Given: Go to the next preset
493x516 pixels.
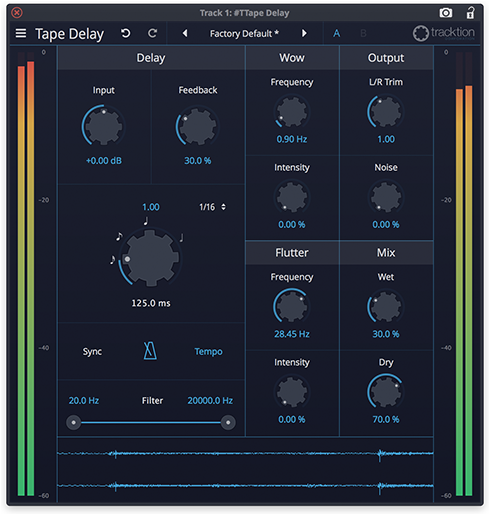Looking at the screenshot, I should (304, 33).
